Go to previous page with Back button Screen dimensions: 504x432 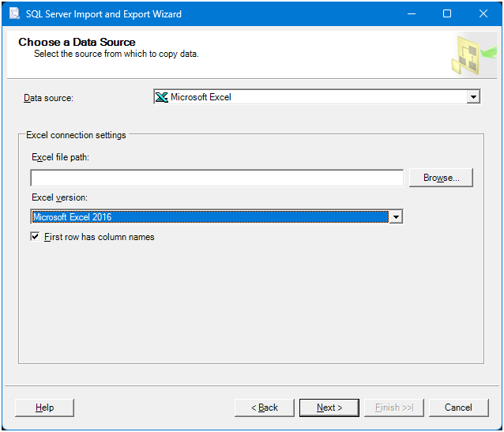264,408
